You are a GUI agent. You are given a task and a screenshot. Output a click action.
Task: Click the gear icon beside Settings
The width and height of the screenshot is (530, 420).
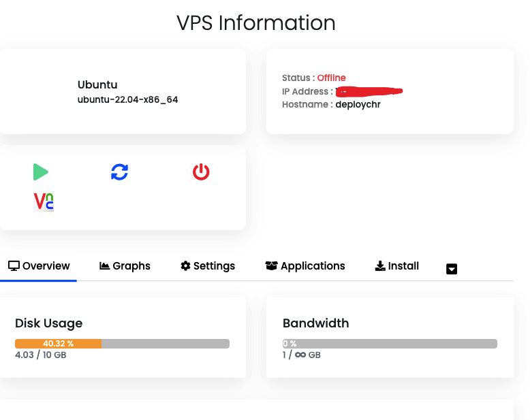pyautogui.click(x=185, y=266)
